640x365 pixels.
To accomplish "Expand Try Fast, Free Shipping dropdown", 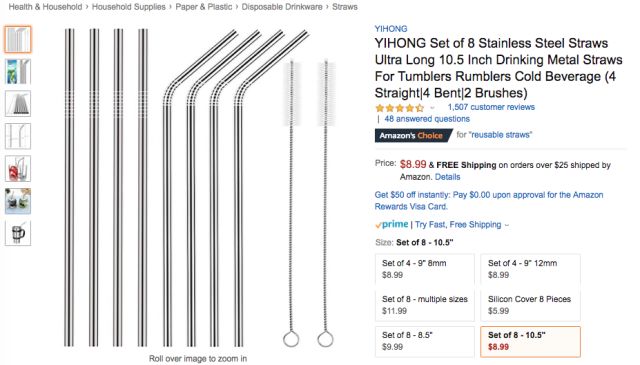I will coord(462,225).
